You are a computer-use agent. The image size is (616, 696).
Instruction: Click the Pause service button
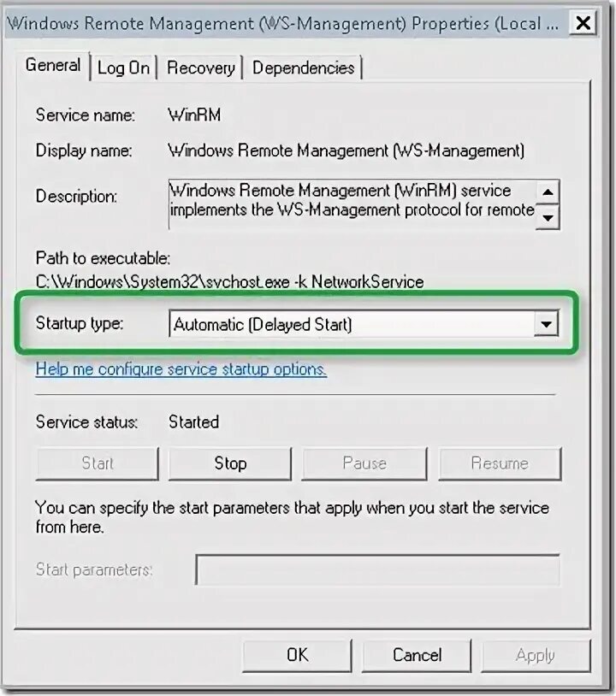pyautogui.click(x=364, y=463)
